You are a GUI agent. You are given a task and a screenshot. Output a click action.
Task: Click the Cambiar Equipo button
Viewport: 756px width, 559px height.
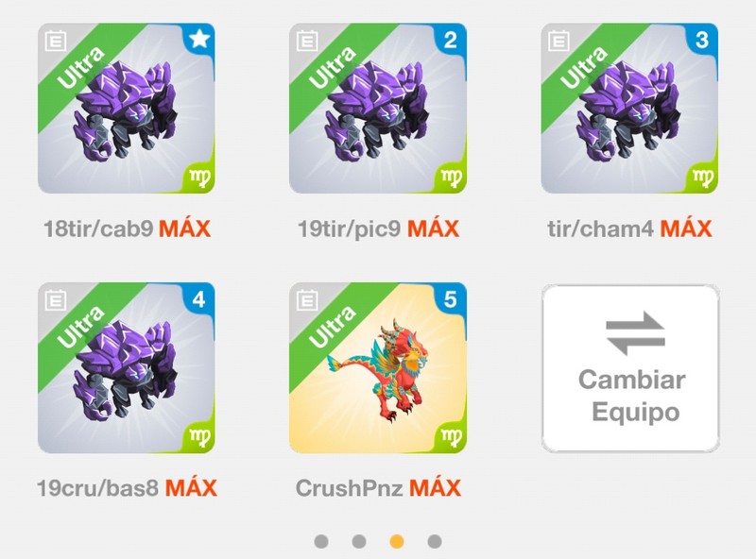click(x=630, y=368)
